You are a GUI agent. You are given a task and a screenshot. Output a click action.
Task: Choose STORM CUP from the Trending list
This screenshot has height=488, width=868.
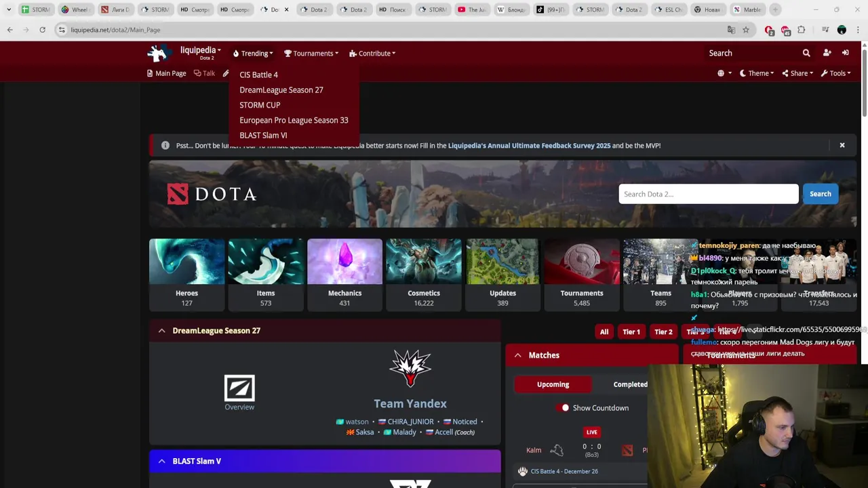click(260, 105)
